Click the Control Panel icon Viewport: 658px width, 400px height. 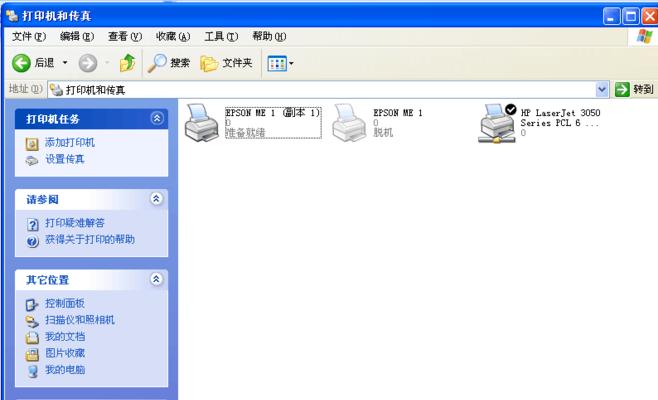click(x=32, y=305)
